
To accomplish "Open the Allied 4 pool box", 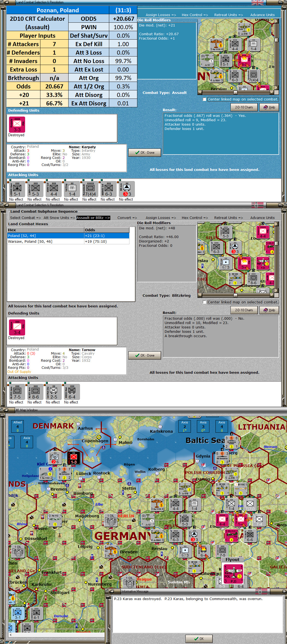I will [x=17, y=426].
